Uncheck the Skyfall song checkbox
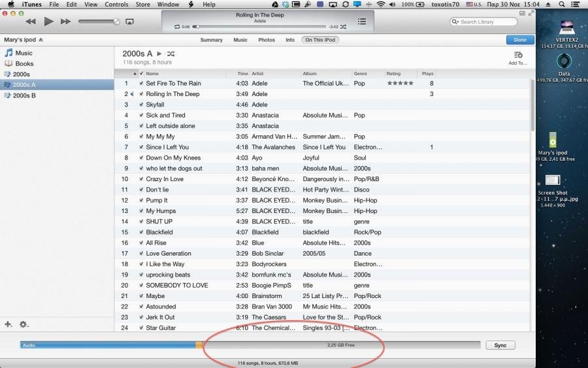Image resolution: width=588 pixels, height=368 pixels. (141, 105)
